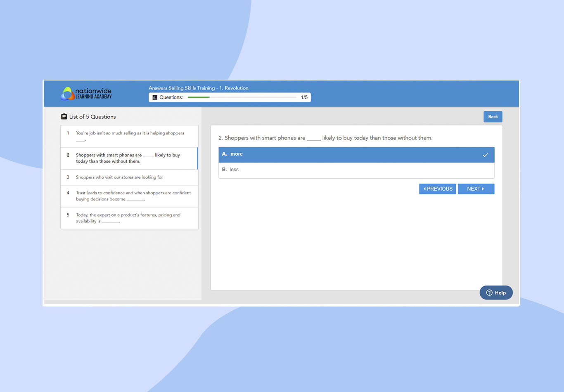The height and width of the screenshot is (392, 564).
Task: Open question 2 about smart phones
Action: click(x=129, y=158)
